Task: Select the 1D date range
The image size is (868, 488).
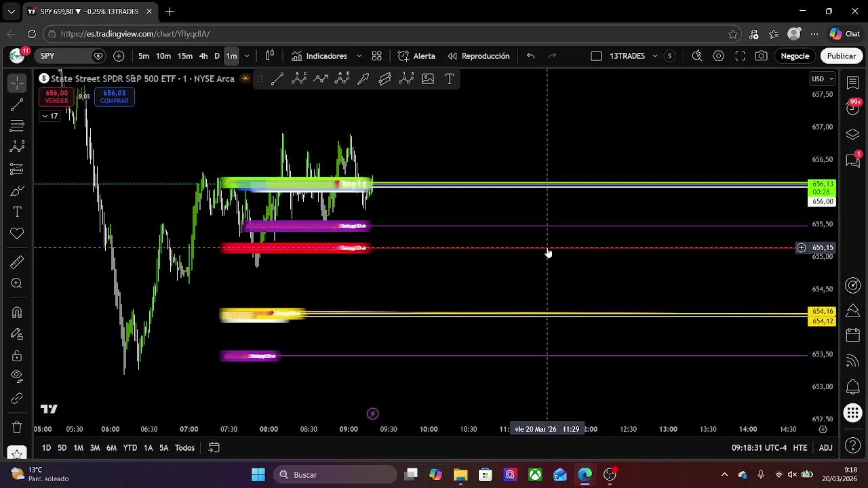Action: [46, 448]
